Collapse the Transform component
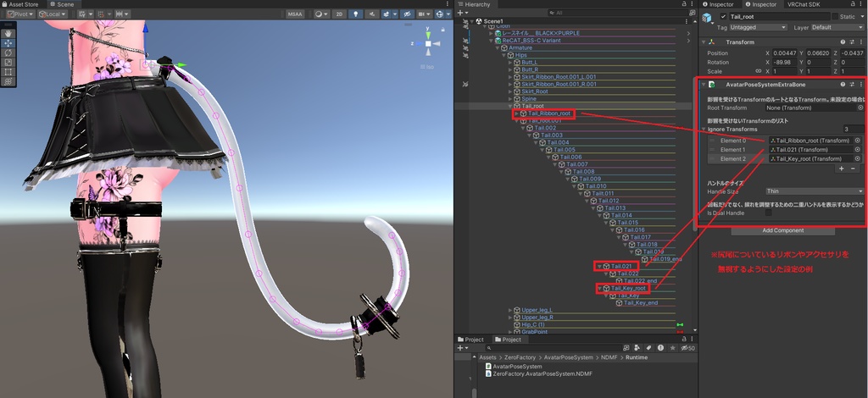The height and width of the screenshot is (398, 868). click(x=703, y=41)
